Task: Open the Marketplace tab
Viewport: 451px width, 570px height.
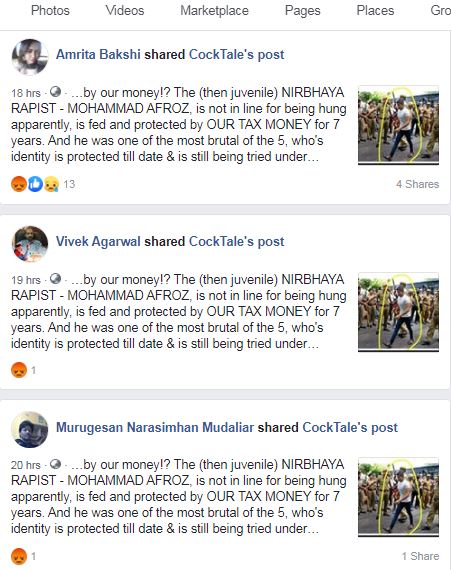Action: 214,11
